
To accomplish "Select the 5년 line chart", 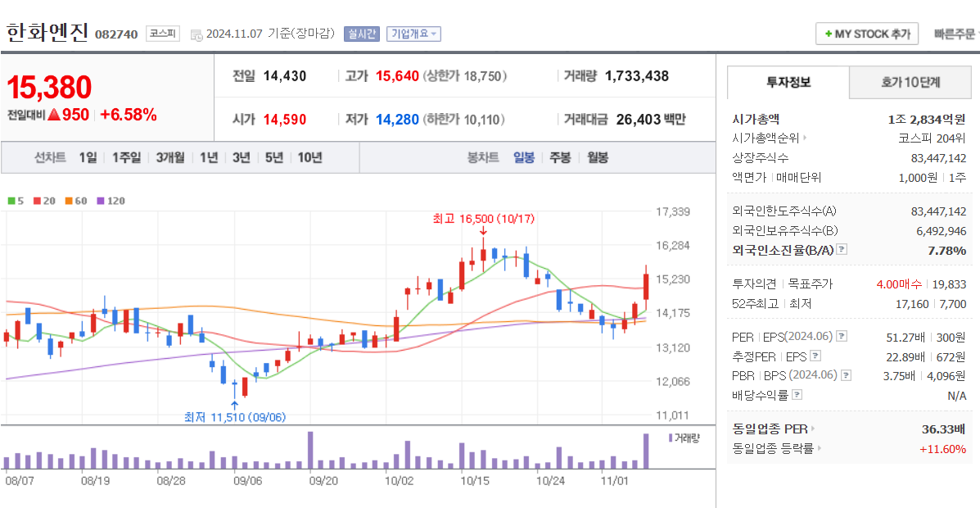I will click(273, 157).
